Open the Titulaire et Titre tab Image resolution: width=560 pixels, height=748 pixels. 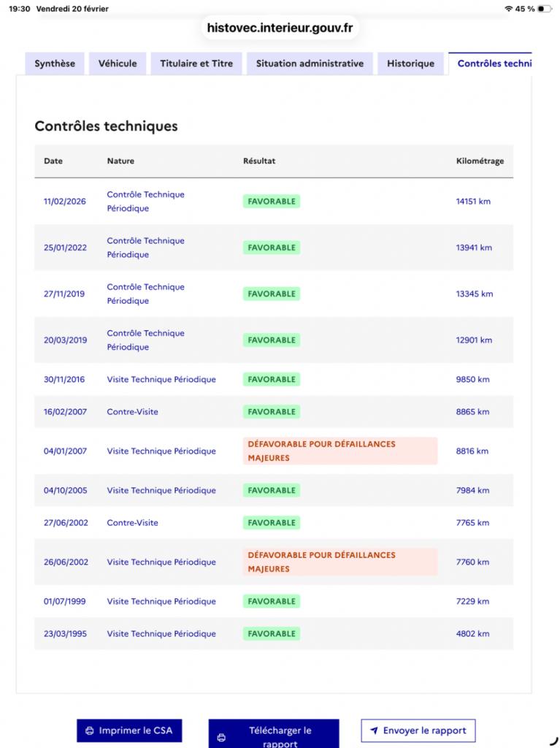pos(196,64)
